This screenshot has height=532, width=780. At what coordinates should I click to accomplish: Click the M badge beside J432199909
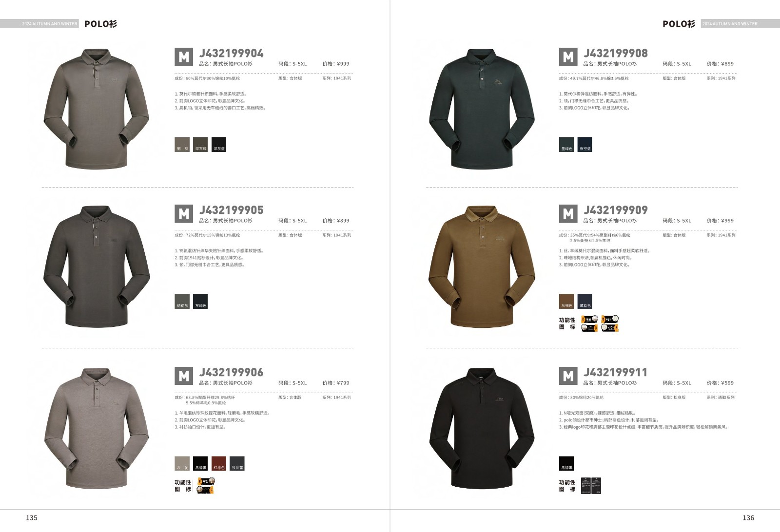(568, 214)
